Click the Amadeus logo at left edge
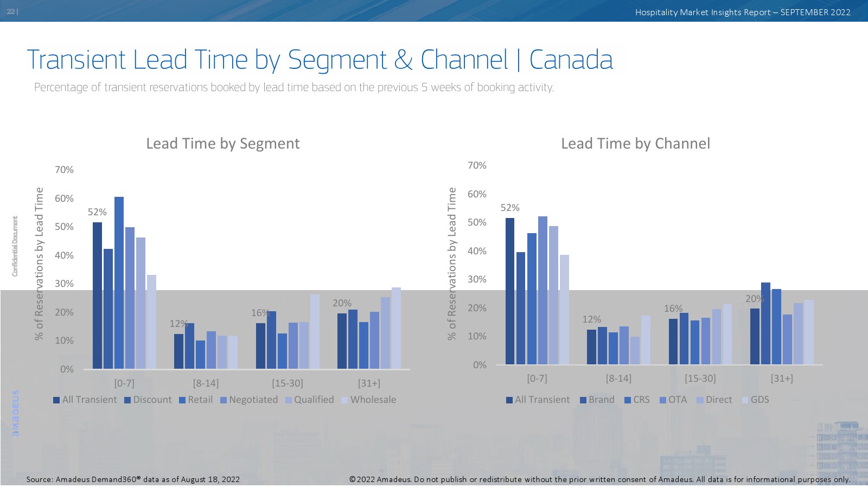Viewport: 868px width, 488px height. pyautogui.click(x=16, y=413)
